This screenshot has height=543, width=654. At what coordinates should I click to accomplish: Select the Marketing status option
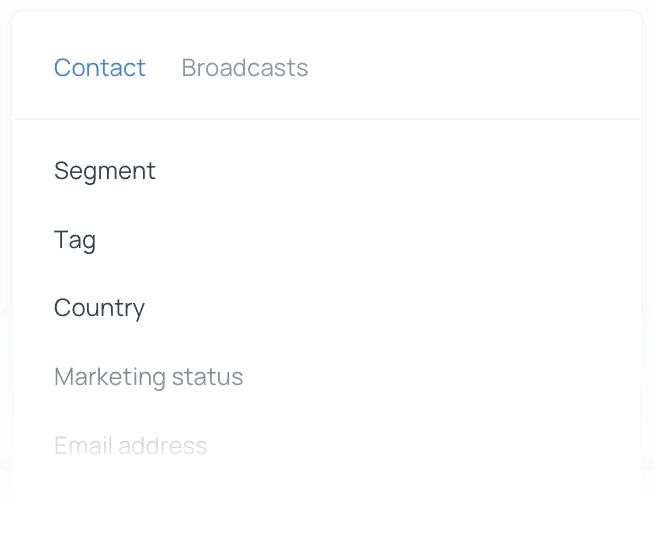coord(149,377)
